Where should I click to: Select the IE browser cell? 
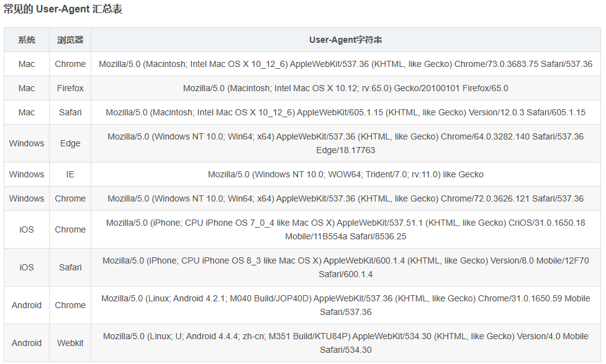pos(70,174)
